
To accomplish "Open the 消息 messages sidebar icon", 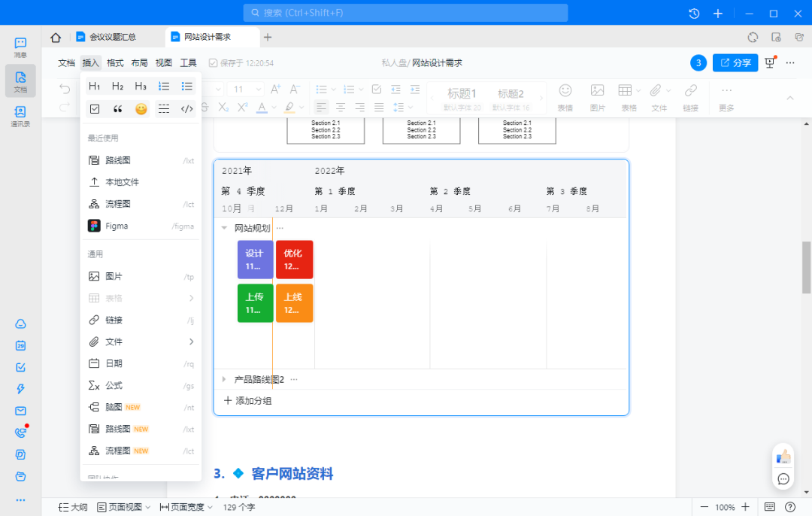I will (x=20, y=47).
